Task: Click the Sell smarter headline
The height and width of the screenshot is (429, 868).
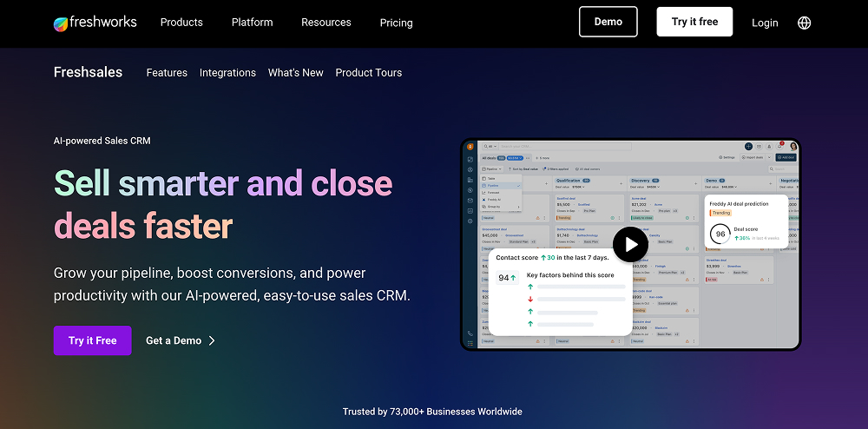Action: click(x=223, y=205)
